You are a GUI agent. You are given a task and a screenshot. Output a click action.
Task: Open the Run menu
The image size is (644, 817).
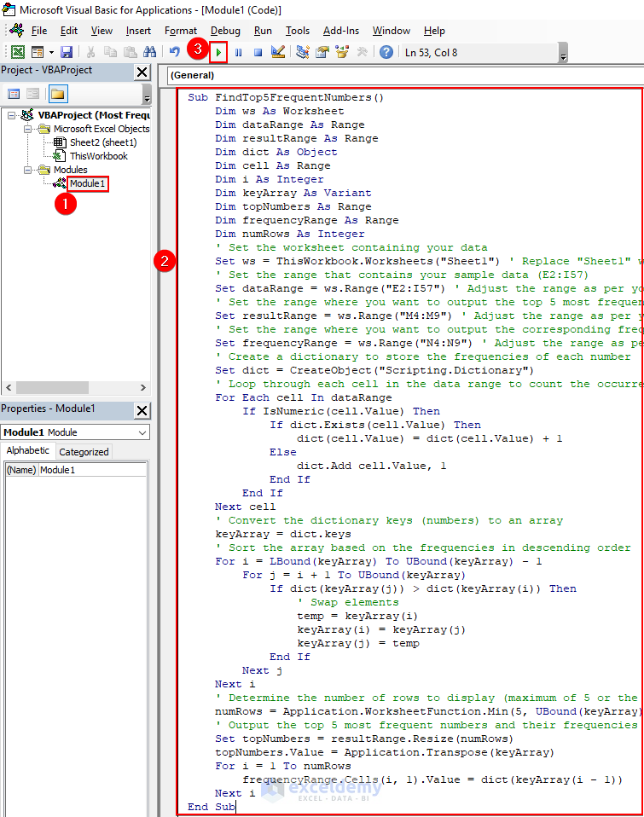263,31
